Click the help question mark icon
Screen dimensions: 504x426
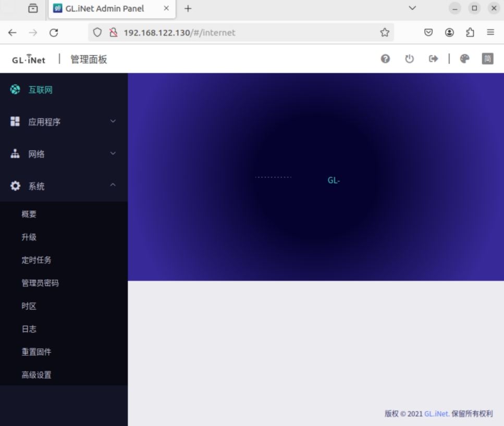coord(385,59)
